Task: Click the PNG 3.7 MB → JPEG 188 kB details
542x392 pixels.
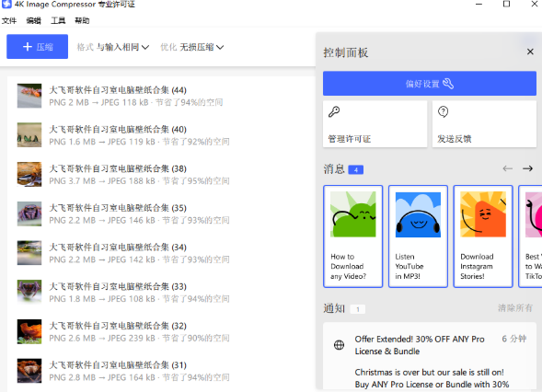Action: [139, 181]
